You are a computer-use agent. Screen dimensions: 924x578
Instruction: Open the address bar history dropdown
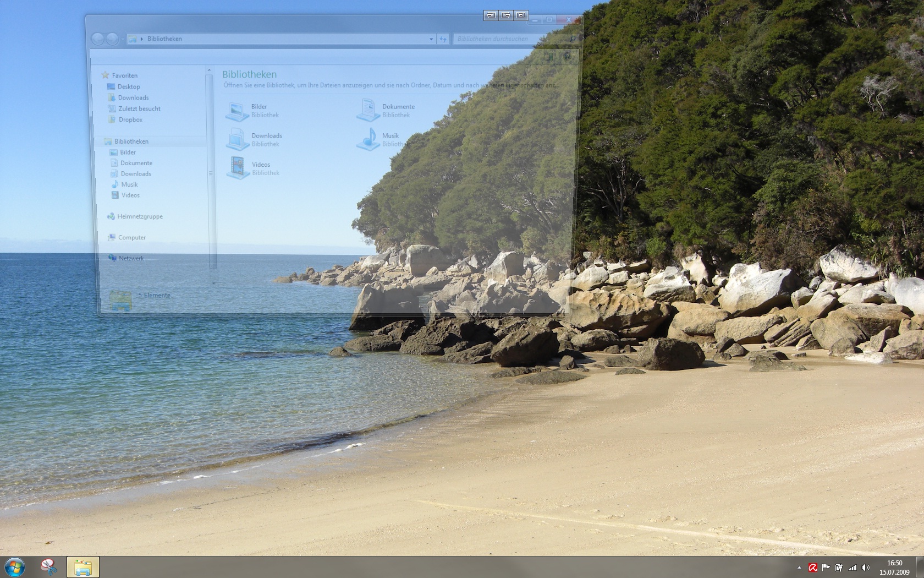431,39
